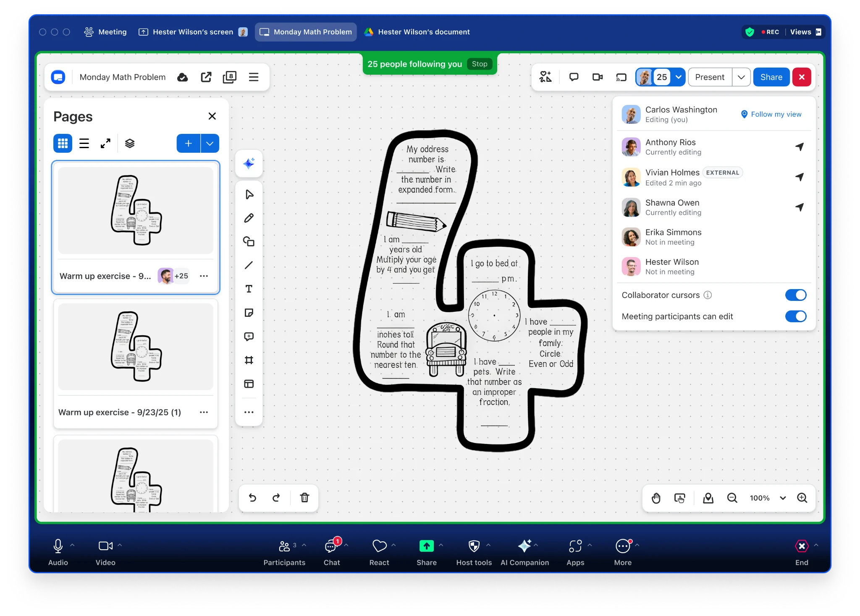Switch Pages panel to list view
Viewport: 860px width, 616px height.
(84, 143)
